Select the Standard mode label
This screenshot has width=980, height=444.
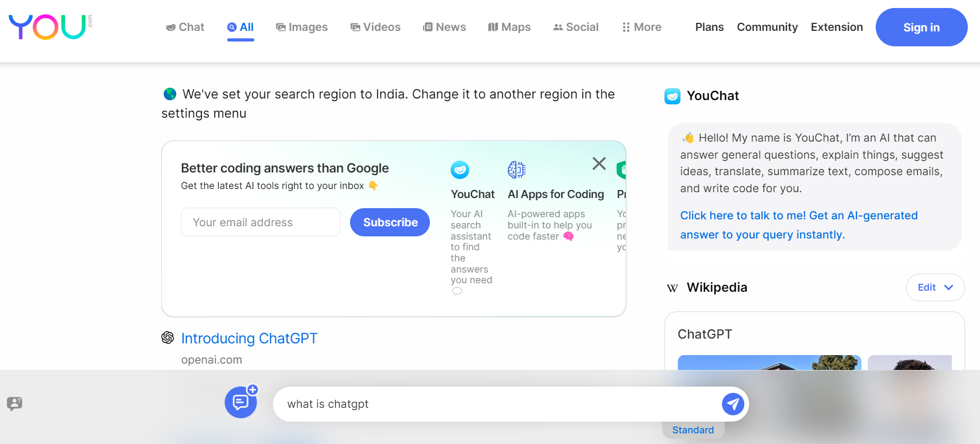693,430
